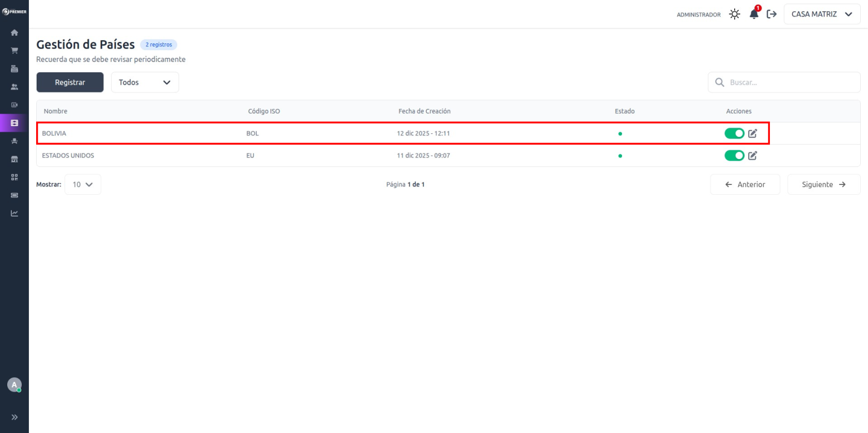This screenshot has height=433, width=868.
Task: Click the Registrar button
Action: [x=70, y=82]
